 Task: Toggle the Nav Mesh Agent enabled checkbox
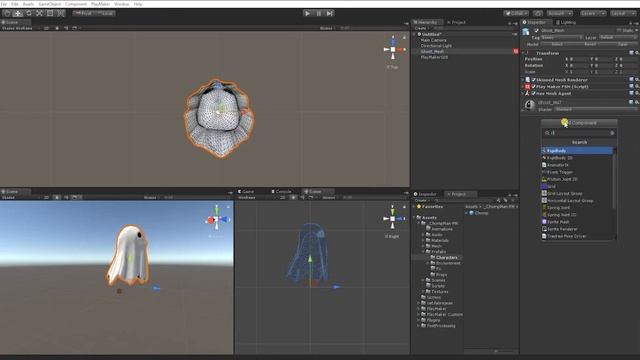pos(533,93)
